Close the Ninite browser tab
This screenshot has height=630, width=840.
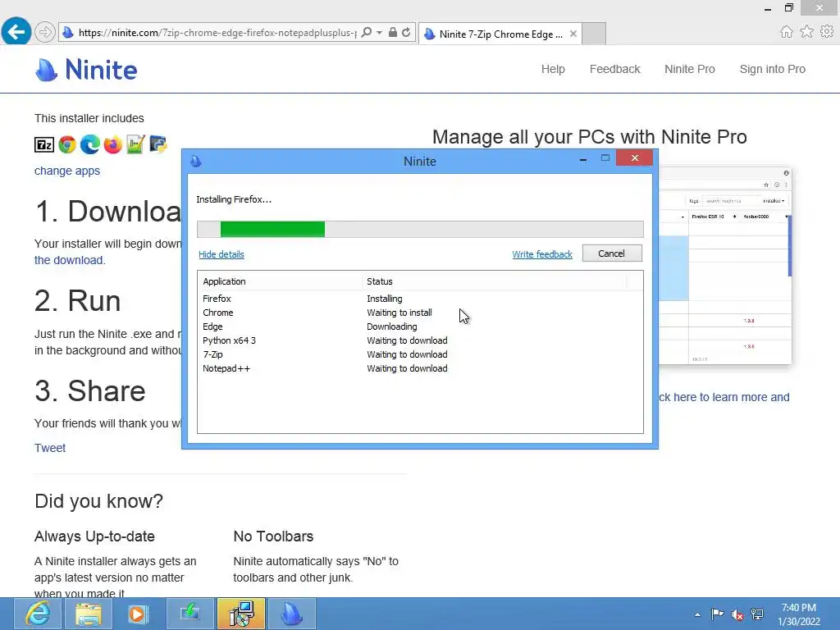click(x=573, y=34)
